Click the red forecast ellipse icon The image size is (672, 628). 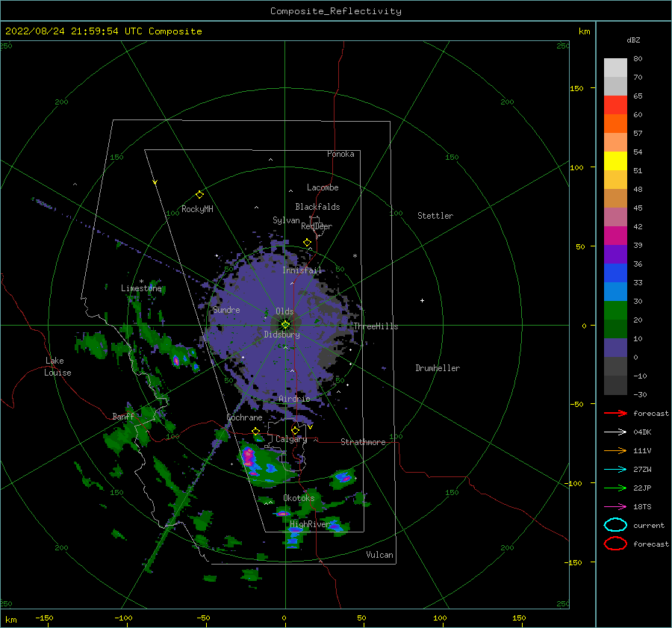[x=615, y=544]
